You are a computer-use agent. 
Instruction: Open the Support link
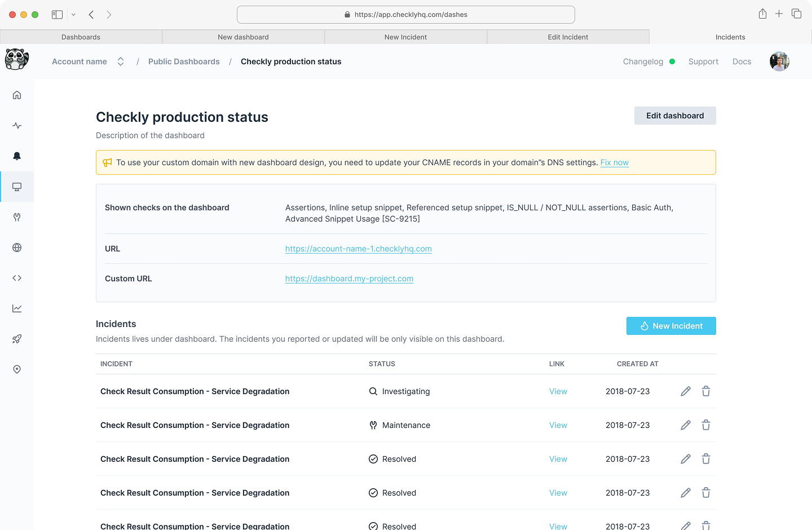(703, 61)
